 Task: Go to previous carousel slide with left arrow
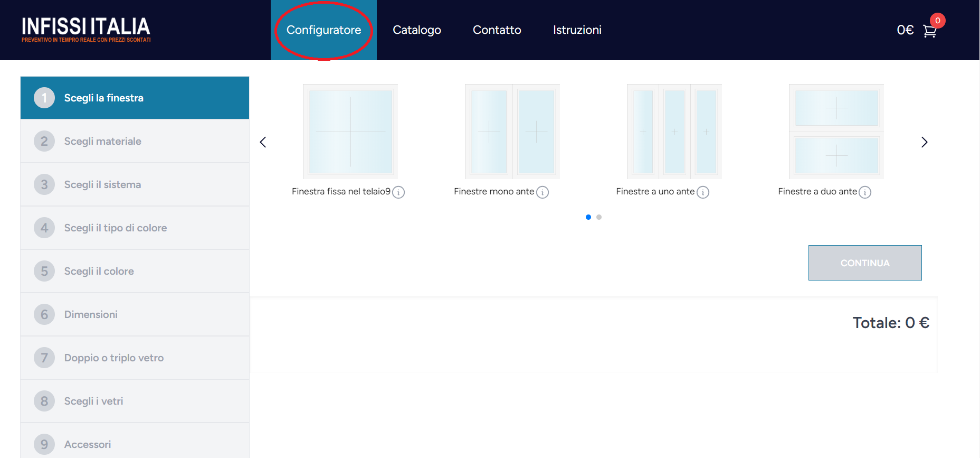pos(263,142)
